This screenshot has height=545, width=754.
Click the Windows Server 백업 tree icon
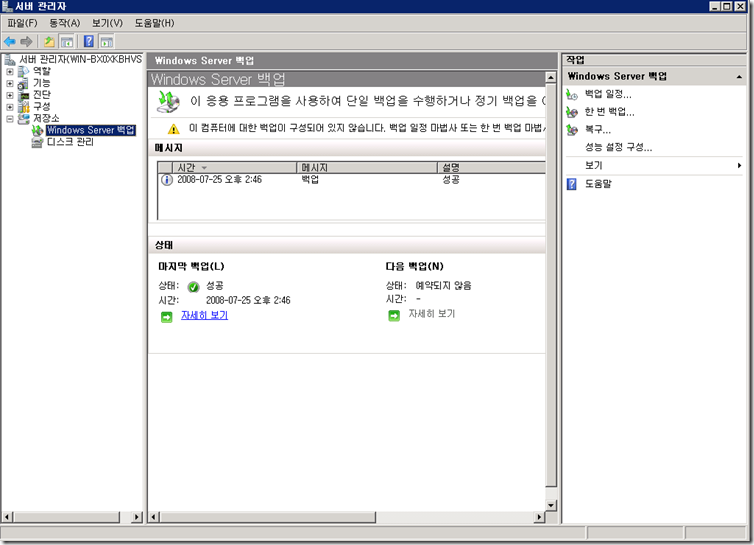(x=38, y=130)
